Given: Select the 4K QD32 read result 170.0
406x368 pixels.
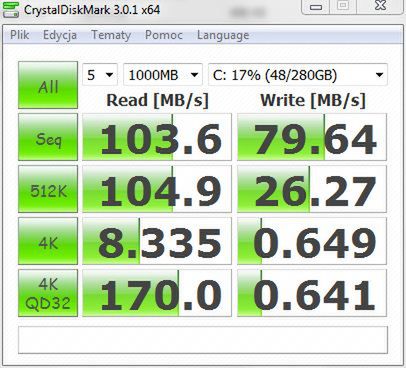Looking at the screenshot, I should [157, 293].
